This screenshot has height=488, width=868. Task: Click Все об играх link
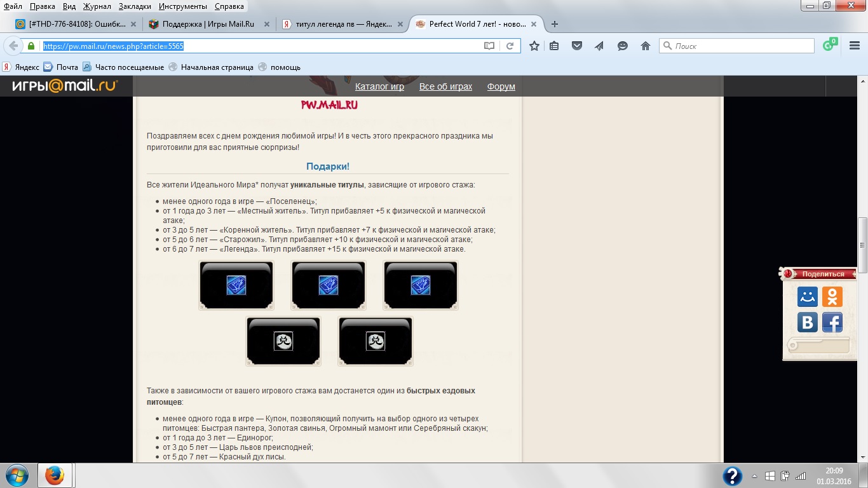445,86
